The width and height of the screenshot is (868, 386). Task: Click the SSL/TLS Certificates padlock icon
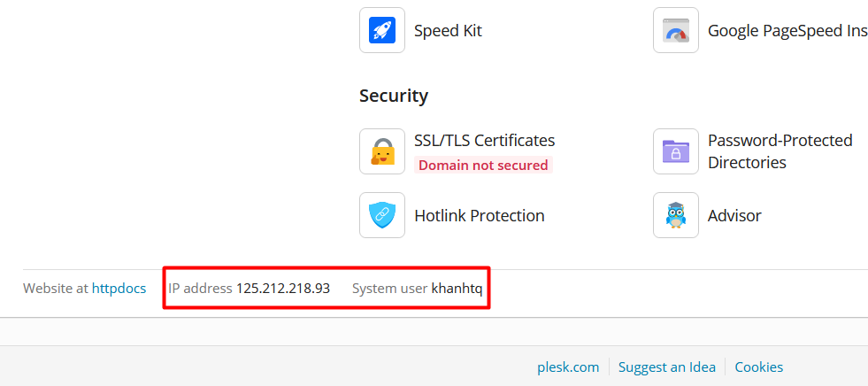(382, 151)
